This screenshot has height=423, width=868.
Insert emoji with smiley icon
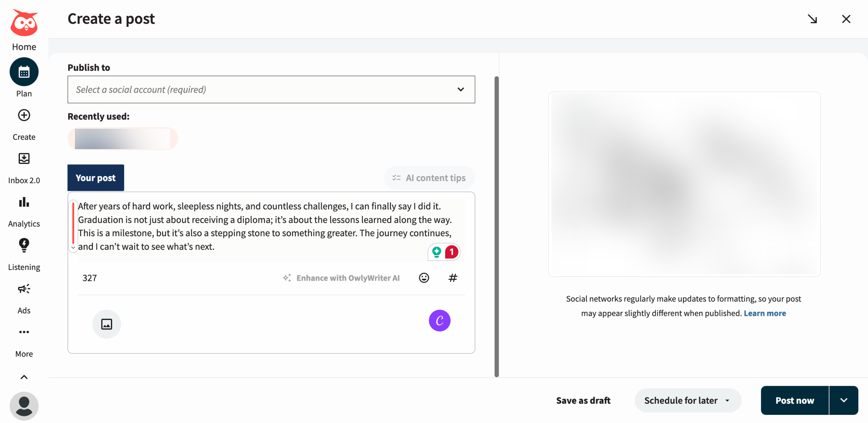[x=424, y=278]
